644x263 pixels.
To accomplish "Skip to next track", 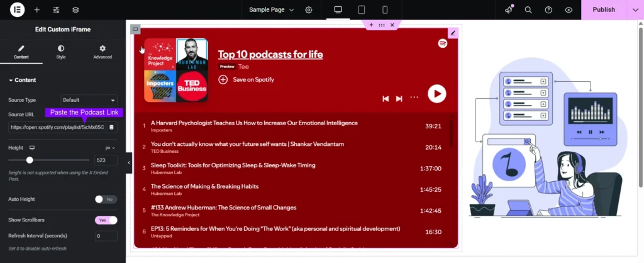I will pyautogui.click(x=399, y=99).
